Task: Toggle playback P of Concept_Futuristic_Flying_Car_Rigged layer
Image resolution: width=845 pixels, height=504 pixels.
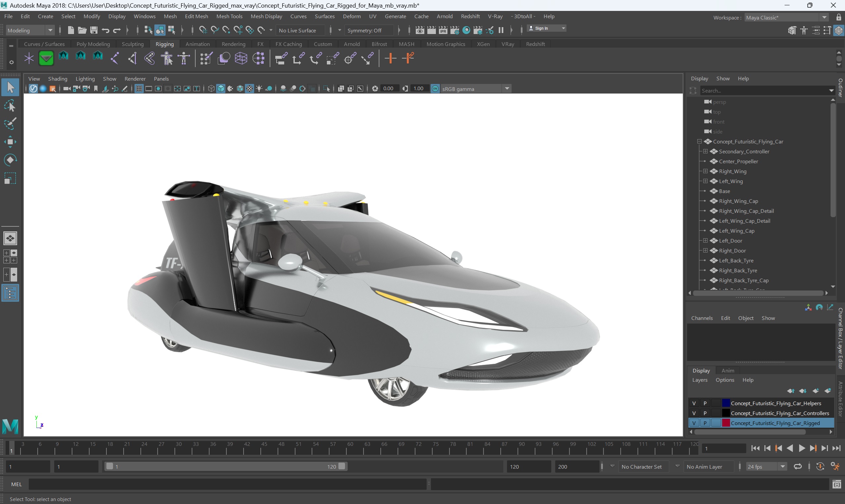Action: 705,423
